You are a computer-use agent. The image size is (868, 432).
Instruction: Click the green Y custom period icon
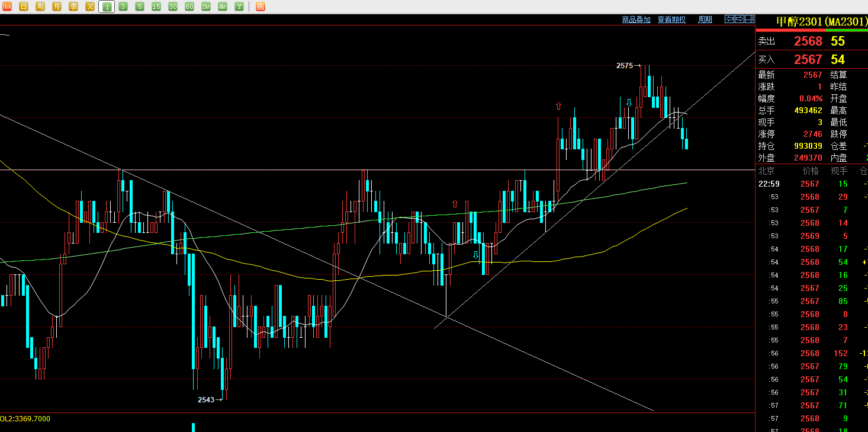pyautogui.click(x=239, y=7)
